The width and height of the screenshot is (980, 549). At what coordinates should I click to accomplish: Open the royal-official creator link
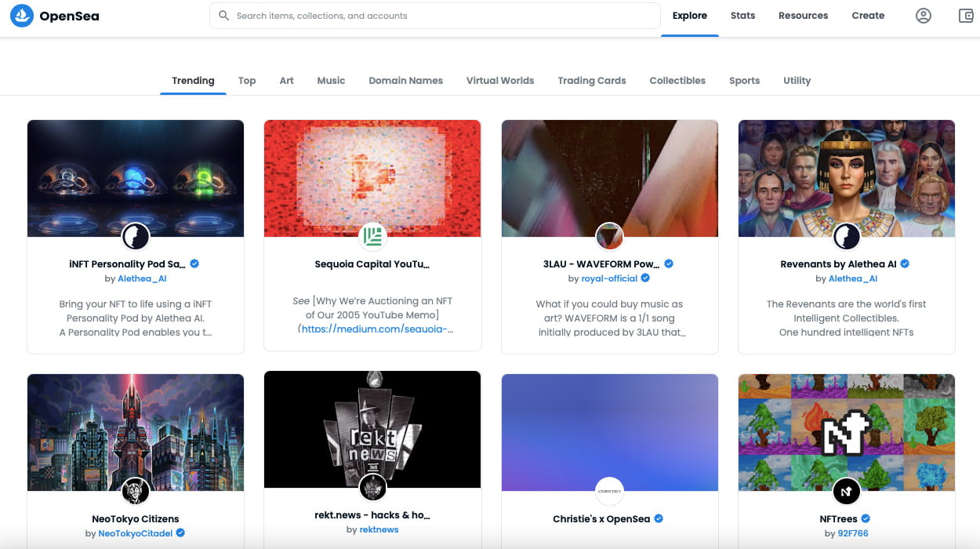[609, 278]
